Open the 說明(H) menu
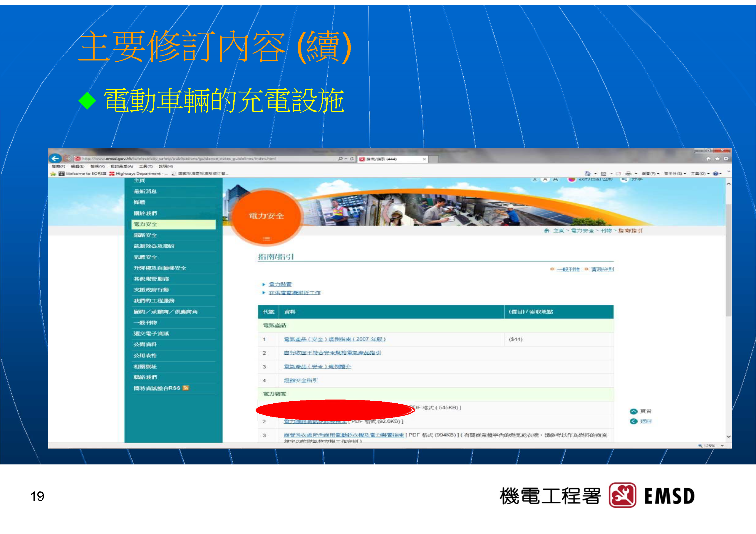The image size is (756, 534). point(166,166)
